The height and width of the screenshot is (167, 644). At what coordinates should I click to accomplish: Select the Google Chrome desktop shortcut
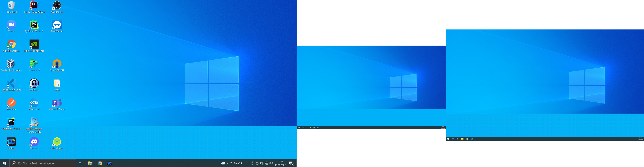point(11,46)
